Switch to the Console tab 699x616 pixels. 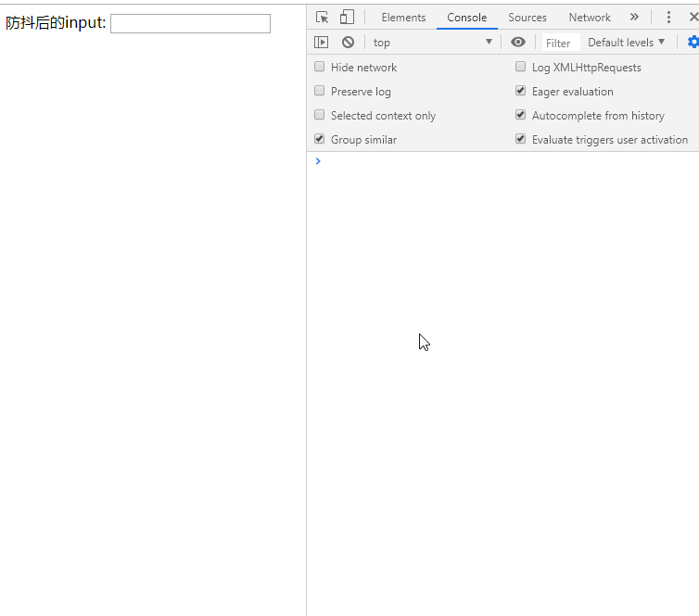coord(466,18)
